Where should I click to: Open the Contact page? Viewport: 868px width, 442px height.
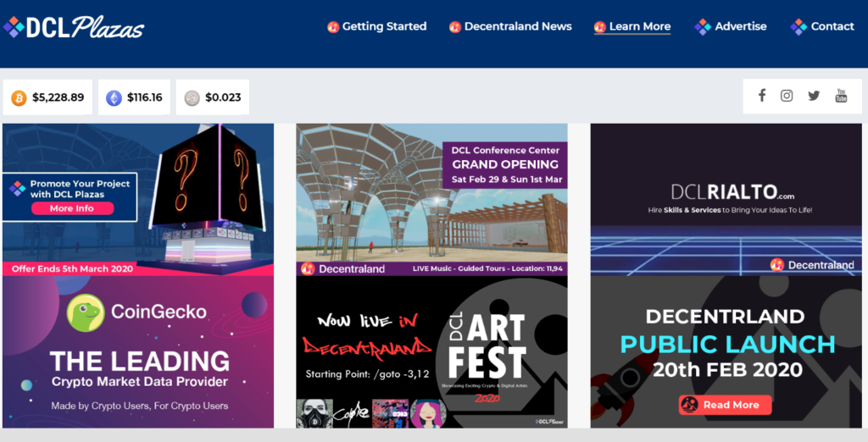[822, 26]
